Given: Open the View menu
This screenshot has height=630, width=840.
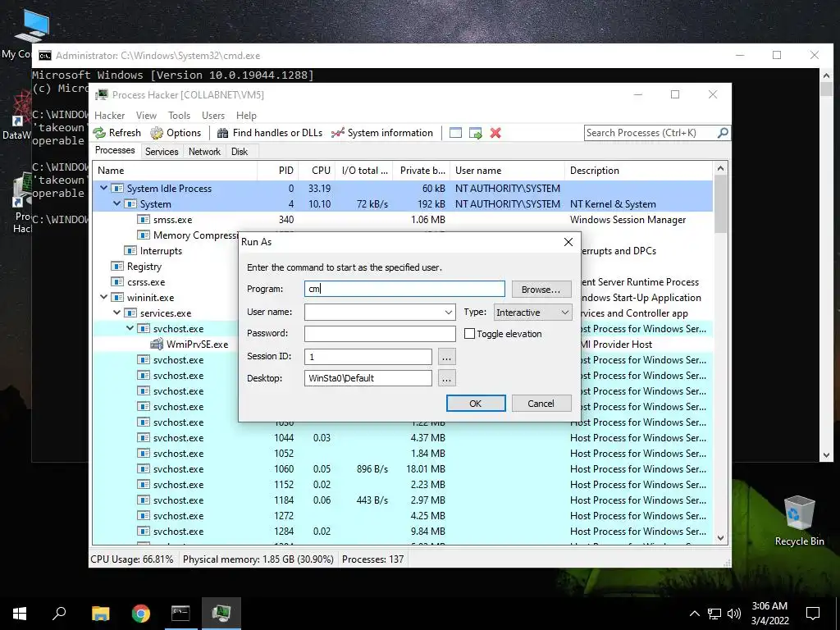Looking at the screenshot, I should click(x=146, y=115).
